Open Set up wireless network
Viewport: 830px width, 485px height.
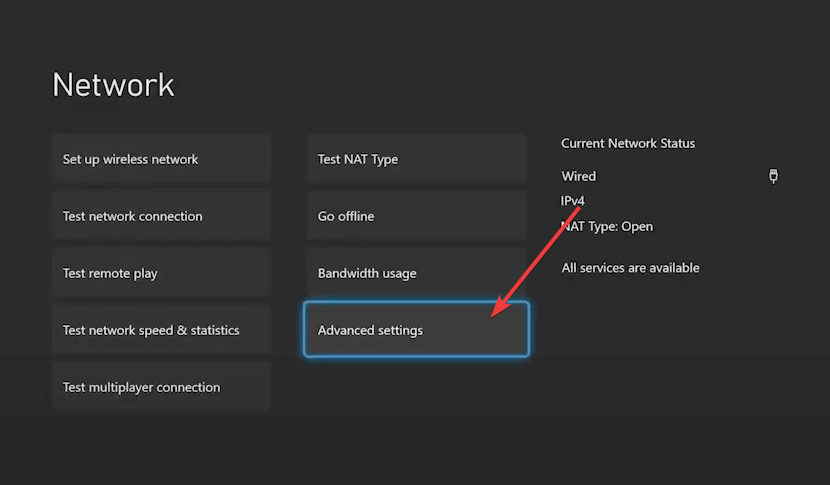pos(161,159)
